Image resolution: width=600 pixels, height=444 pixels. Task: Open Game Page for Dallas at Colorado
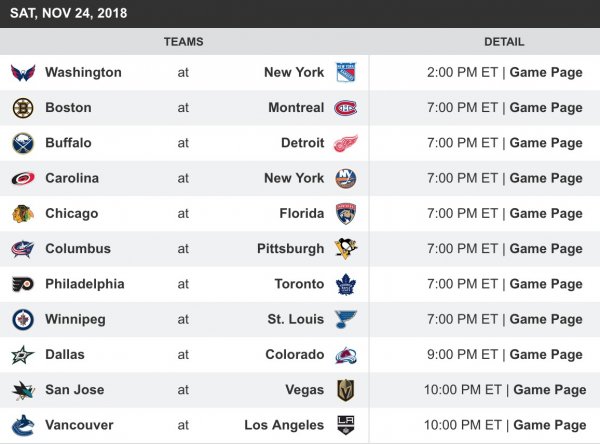pos(545,355)
